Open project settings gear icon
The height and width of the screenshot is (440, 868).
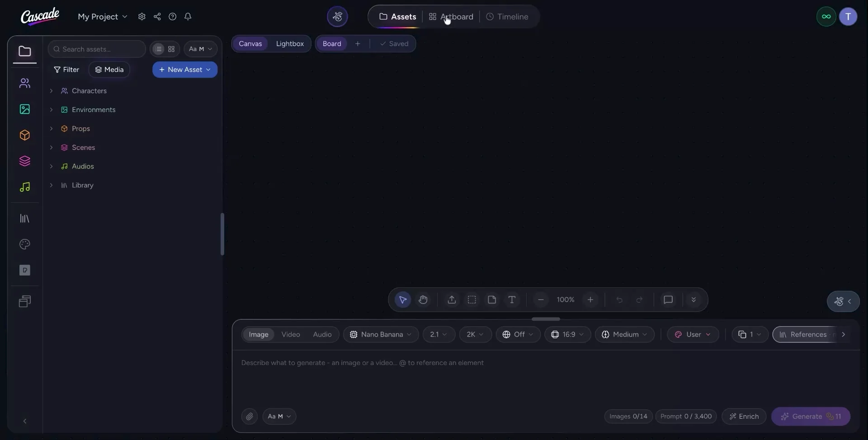click(142, 17)
